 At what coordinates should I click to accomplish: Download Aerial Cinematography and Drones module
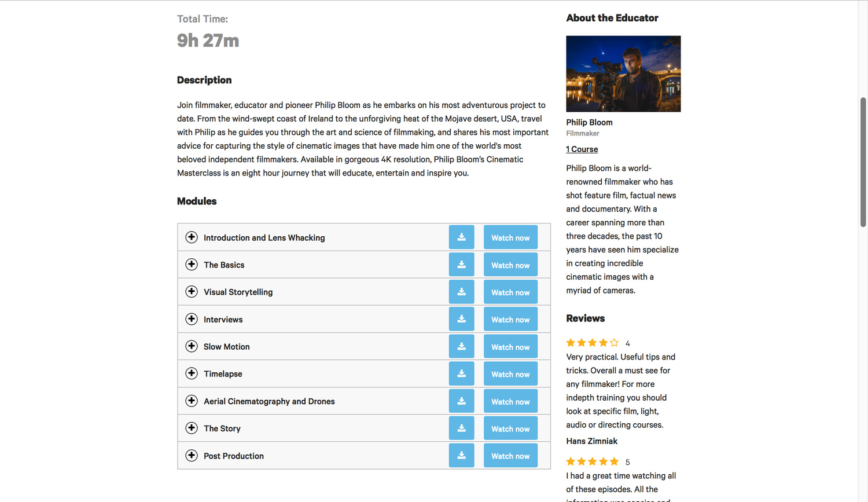point(461,401)
